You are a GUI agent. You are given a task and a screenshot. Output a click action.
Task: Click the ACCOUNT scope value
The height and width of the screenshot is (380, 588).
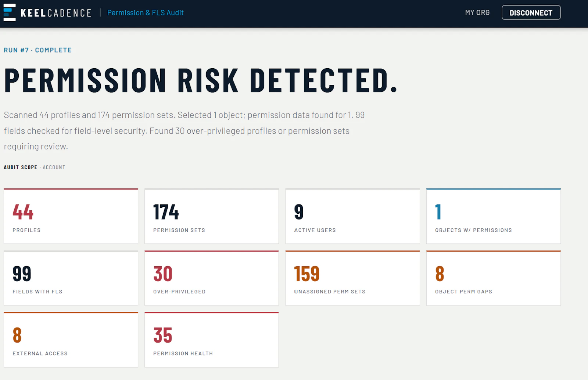click(54, 167)
